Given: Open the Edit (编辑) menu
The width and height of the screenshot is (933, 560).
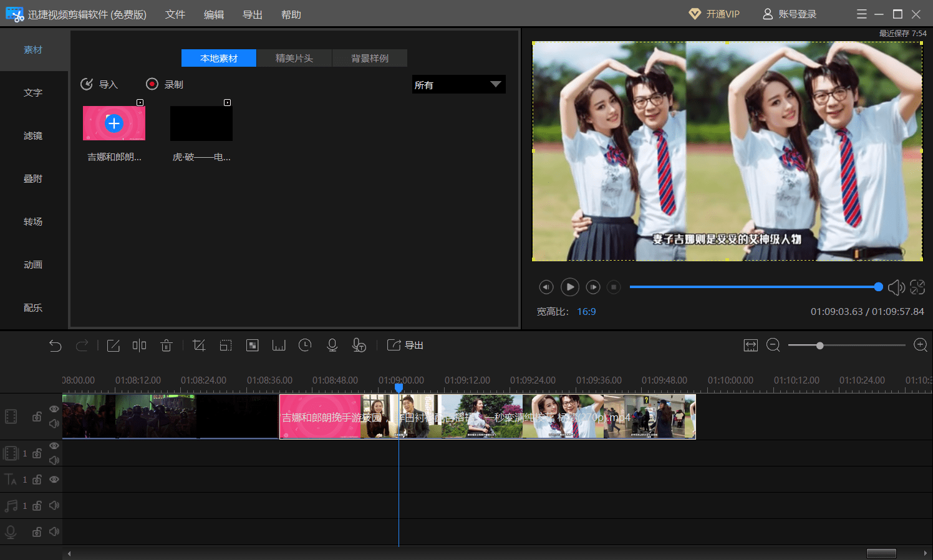Looking at the screenshot, I should coord(214,14).
